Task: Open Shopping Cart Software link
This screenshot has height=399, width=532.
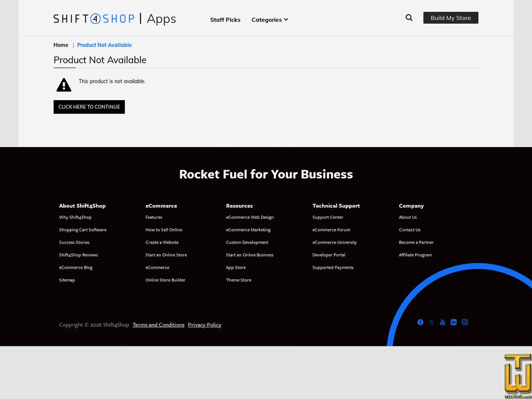Action: [x=83, y=229]
